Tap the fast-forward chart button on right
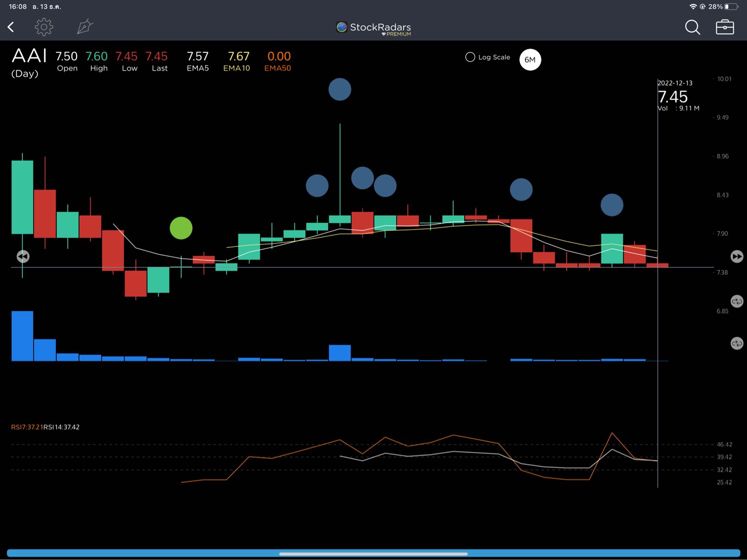The height and width of the screenshot is (560, 747). coord(737,256)
